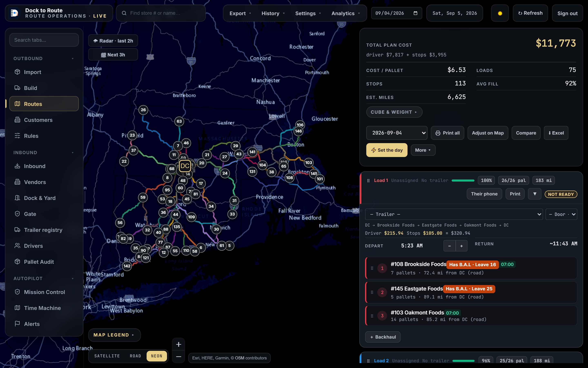Click the calendar icon in date field
This screenshot has height=368, width=588.
pos(415,13)
